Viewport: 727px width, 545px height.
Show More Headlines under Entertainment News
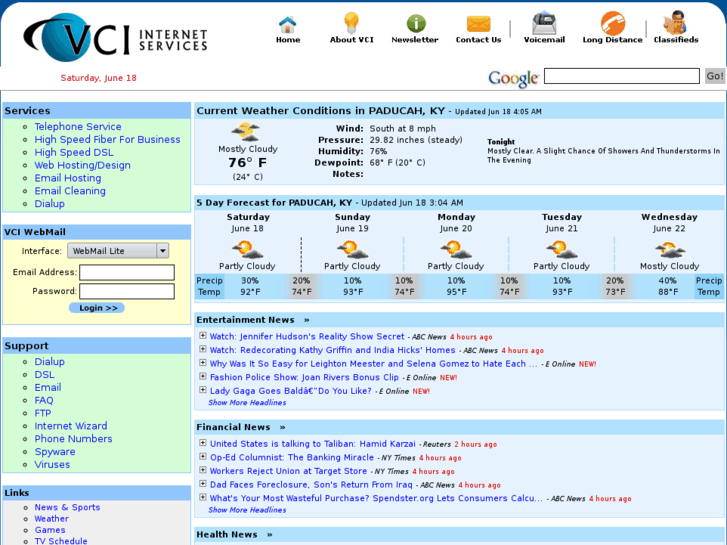(247, 403)
